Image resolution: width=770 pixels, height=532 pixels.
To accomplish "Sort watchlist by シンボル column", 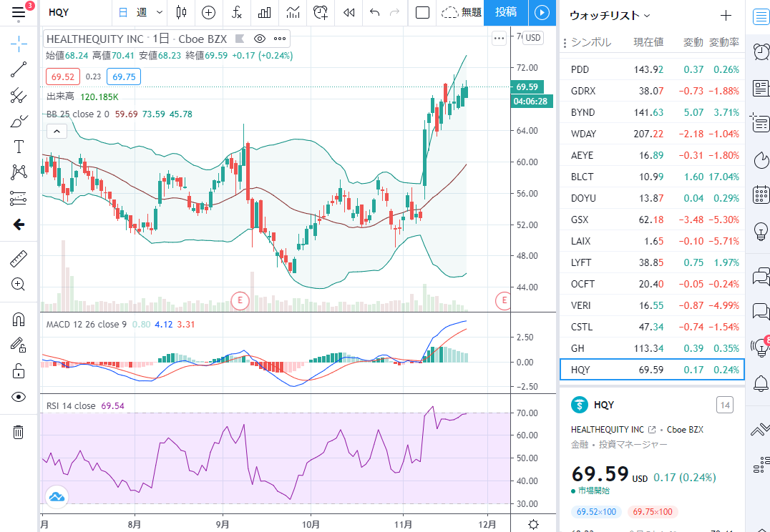I will 591,43.
